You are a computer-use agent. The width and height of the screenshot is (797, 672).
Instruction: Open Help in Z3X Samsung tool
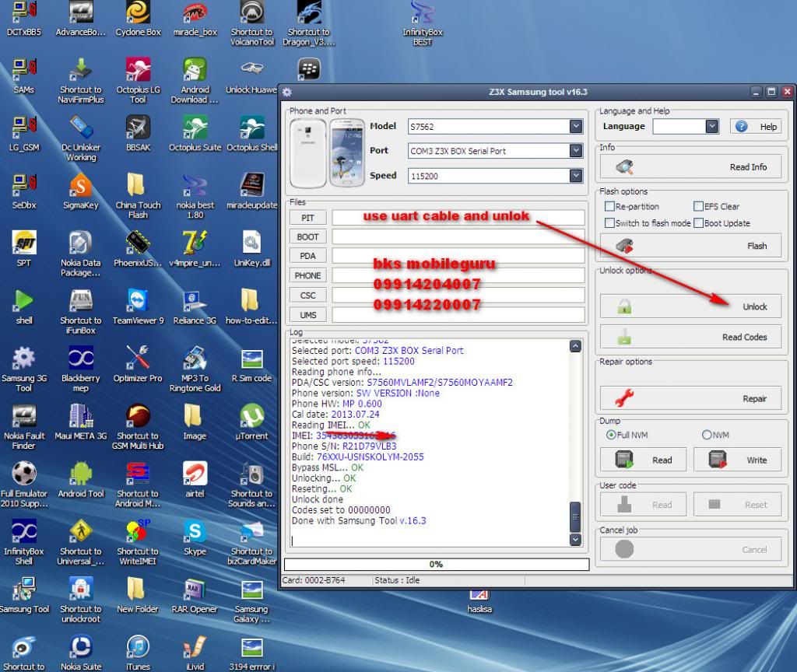click(x=755, y=127)
